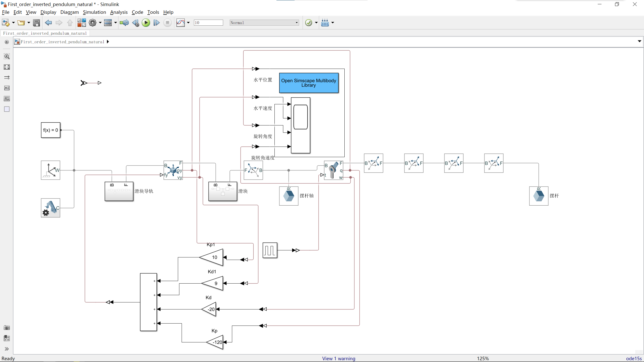The height and width of the screenshot is (362, 644).
Task: Open Model Configuration Parameters gear icon
Action: [93, 23]
